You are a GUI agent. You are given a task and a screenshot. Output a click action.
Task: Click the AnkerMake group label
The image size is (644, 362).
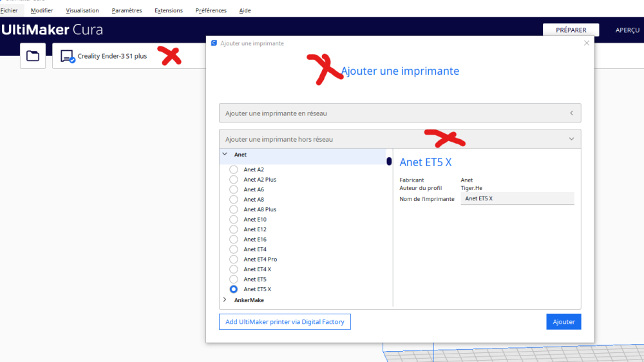pos(249,300)
